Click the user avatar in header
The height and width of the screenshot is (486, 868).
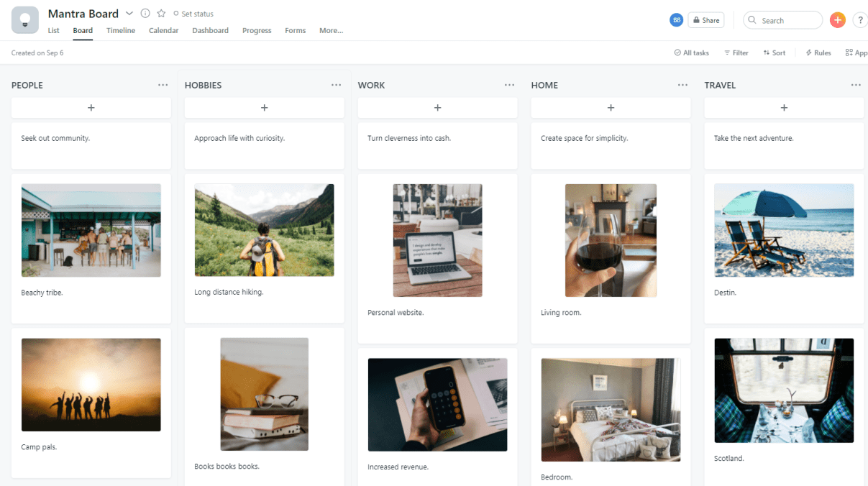click(x=676, y=20)
